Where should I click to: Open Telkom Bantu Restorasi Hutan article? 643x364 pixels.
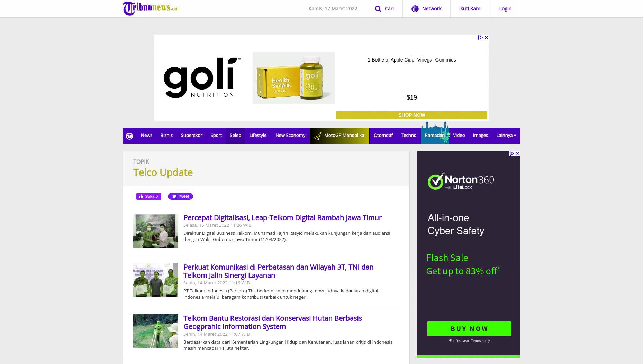pos(272,322)
